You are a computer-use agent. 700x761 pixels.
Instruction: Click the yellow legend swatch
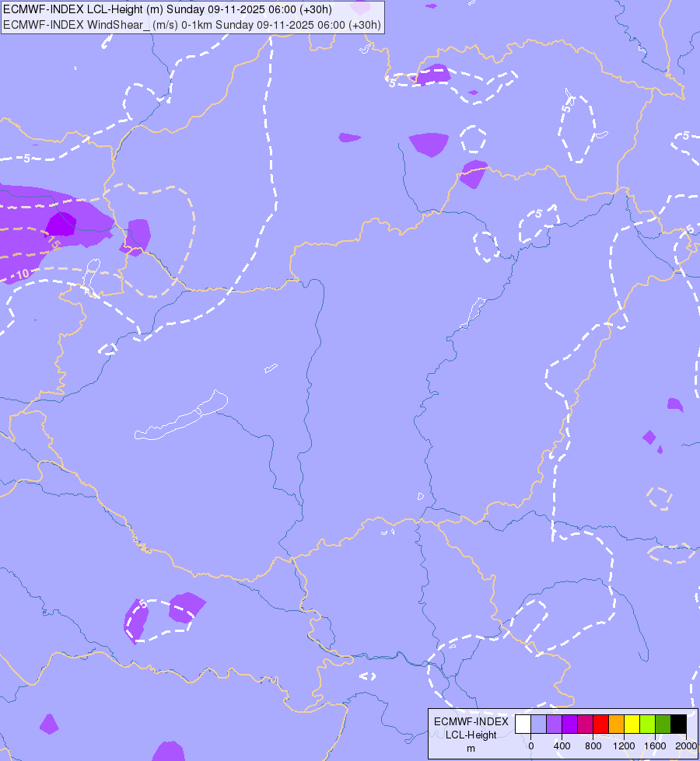coord(632,724)
